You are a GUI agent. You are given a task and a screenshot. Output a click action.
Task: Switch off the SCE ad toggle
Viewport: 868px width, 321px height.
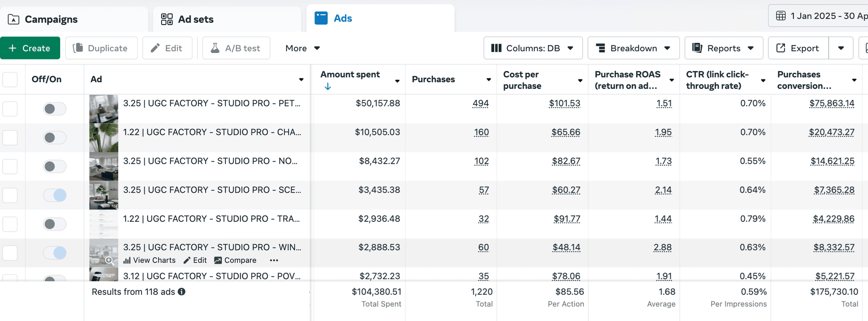(55, 195)
